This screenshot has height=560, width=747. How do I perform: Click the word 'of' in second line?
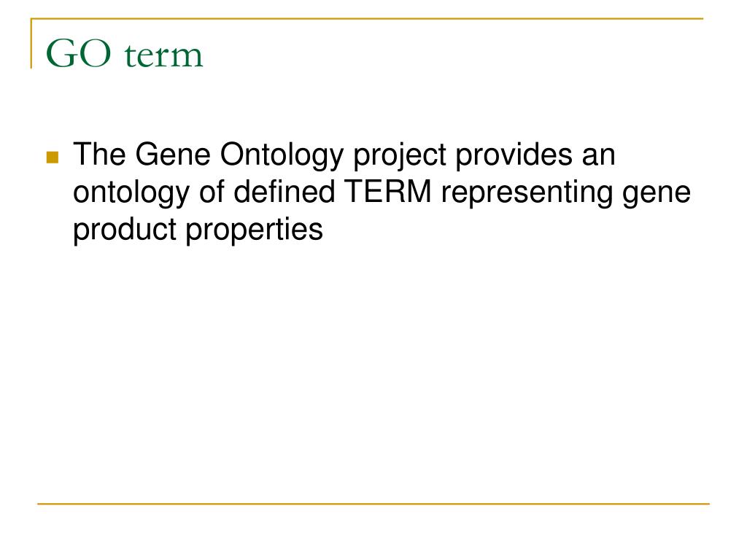click(212, 192)
